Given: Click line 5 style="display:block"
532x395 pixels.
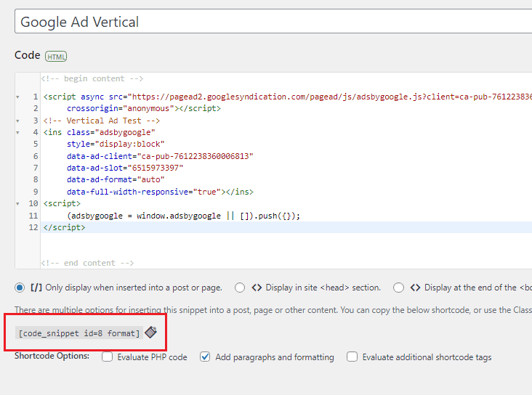Looking at the screenshot, I should point(116,144).
